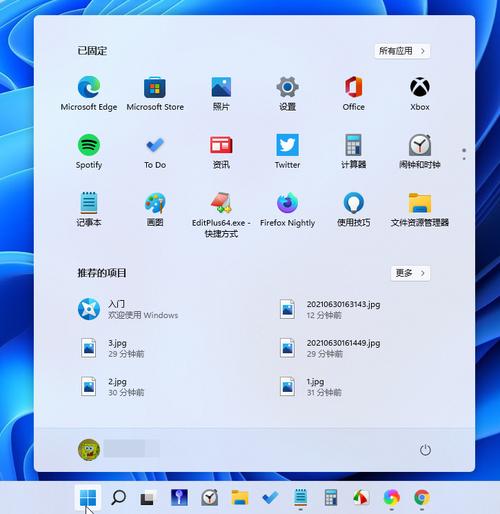Open the pinned 计算器 (Calculator) app

coord(353,152)
